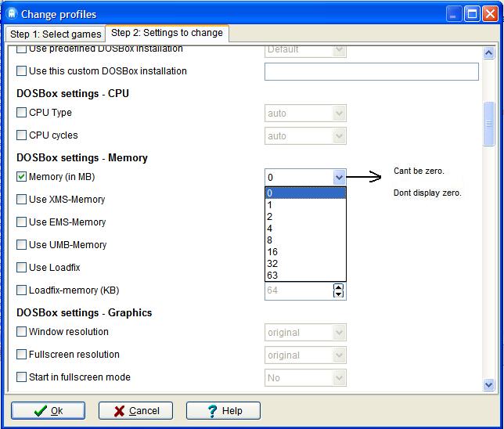The height and width of the screenshot is (429, 504).
Task: Select Step 2: Settings to change tab
Action: click(x=167, y=33)
